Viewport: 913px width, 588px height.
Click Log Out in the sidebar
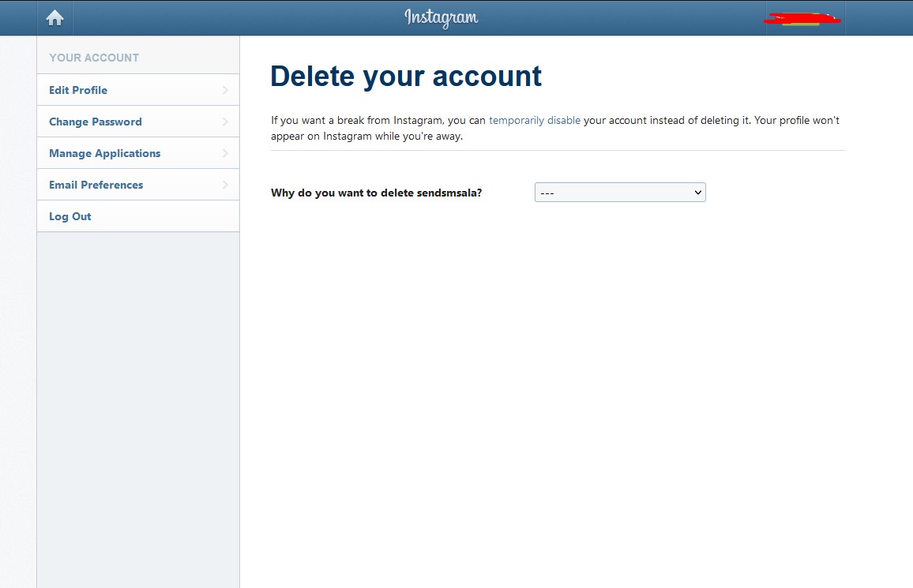70,216
